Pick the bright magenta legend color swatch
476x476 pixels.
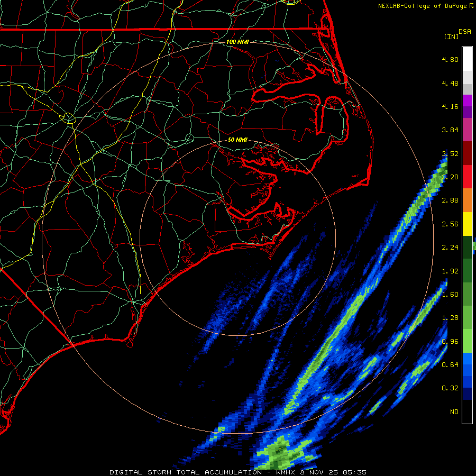(x=467, y=100)
